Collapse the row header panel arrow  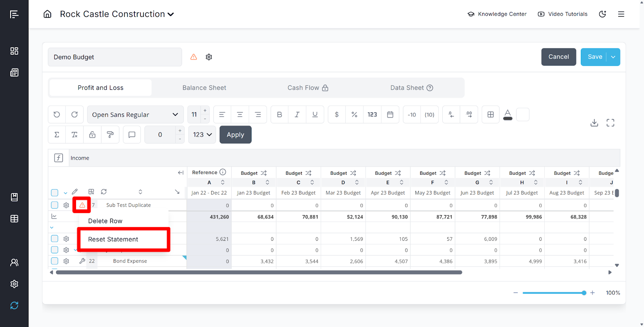(x=181, y=172)
